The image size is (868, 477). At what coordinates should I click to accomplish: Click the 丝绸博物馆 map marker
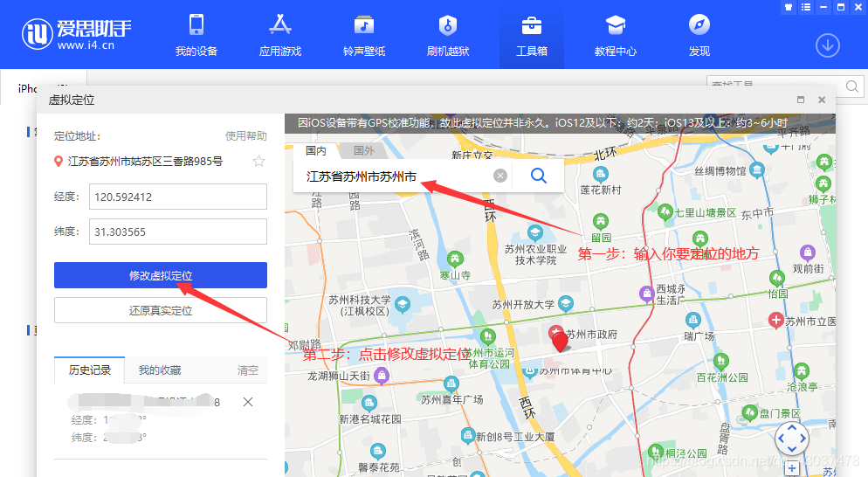tap(757, 170)
